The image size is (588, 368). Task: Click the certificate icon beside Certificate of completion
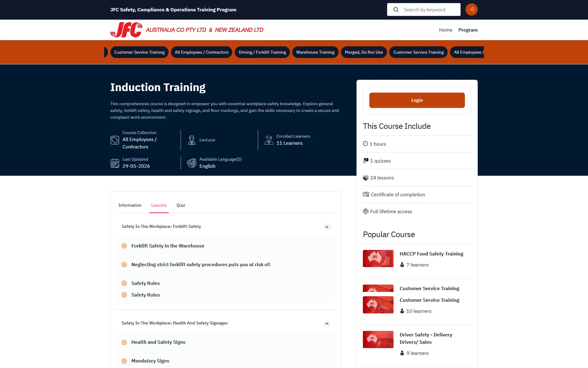point(366,194)
